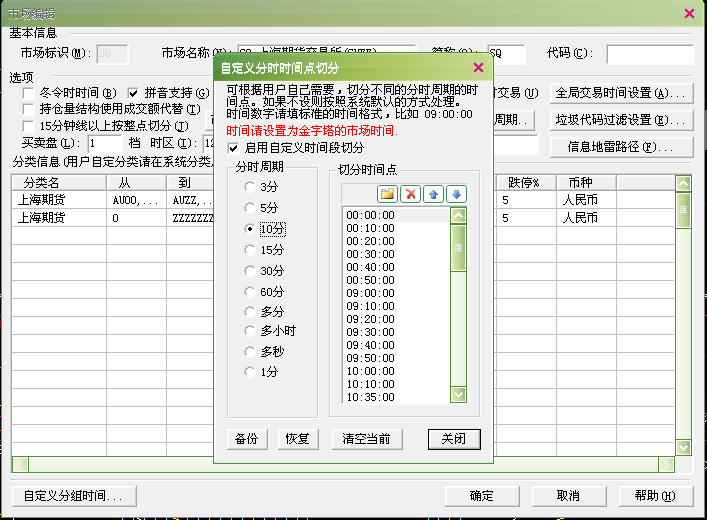
Task: Enable the 冬令时时间 checkbox
Action: click(x=29, y=93)
